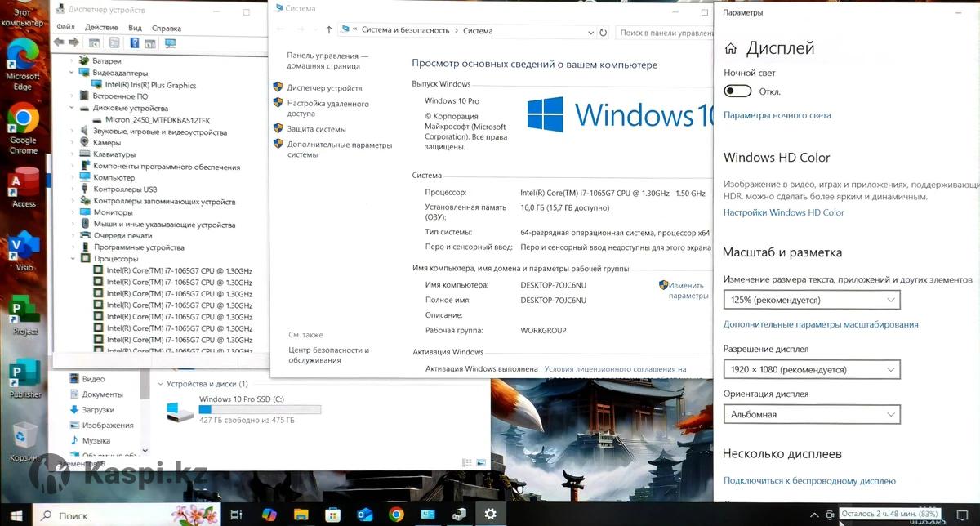Click the Properties icon in Device Manager toolbar
Viewport: 980px width, 526px height.
[114, 42]
